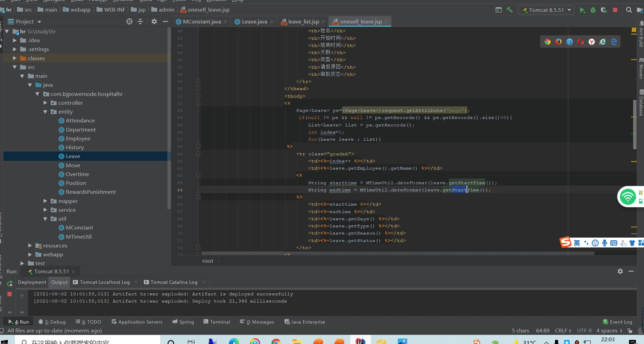This screenshot has height=344, width=644.
Task: Expand the mapper package folder
Action: tap(45, 201)
